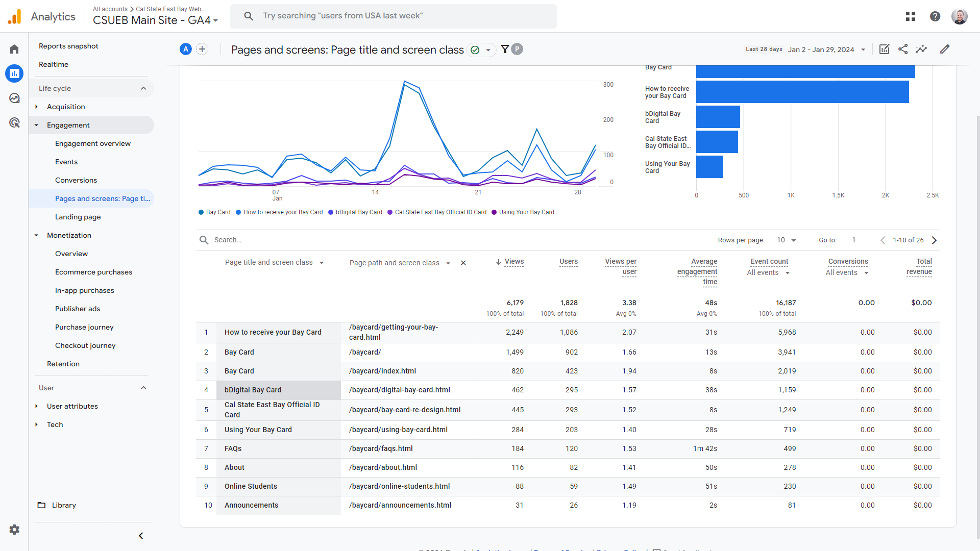Open the Events report
The height and width of the screenshot is (551, 980).
point(66,162)
